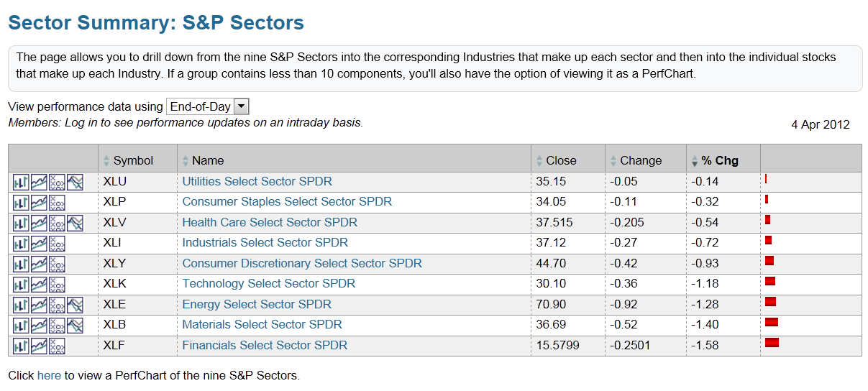Screen dimensions: 868x391
Task: Launch the PerfChart icon in the XLE row
Action: point(75,304)
